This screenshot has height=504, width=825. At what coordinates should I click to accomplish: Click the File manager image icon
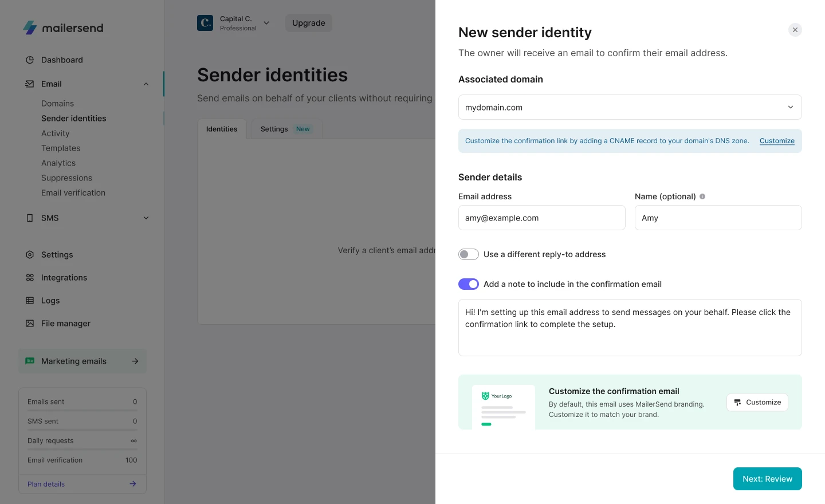point(30,324)
